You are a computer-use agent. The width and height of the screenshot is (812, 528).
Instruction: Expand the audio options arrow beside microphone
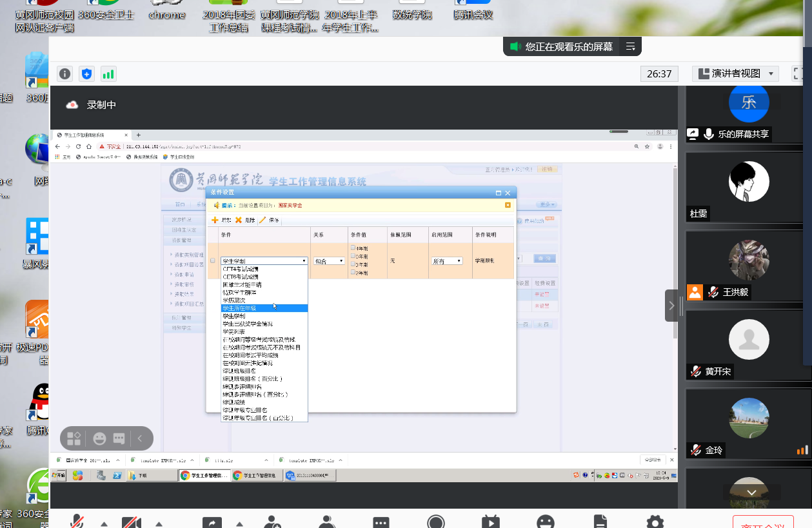pos(104,523)
